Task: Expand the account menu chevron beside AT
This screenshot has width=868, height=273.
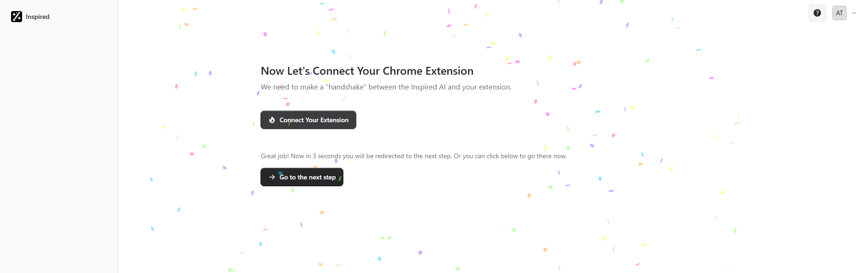Action: (x=854, y=13)
